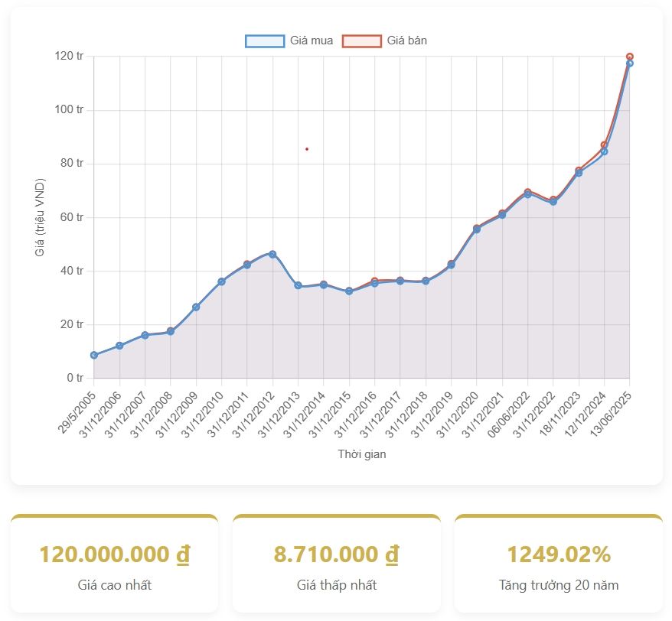Viewport: 672px width, 621px height.
Task: Select the 12/12/2024 Giá bán point
Action: coord(604,145)
